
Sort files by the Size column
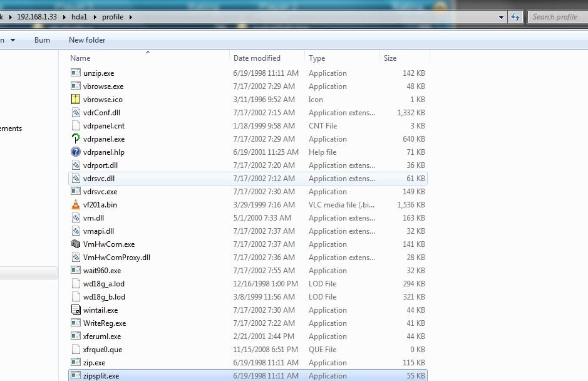pyautogui.click(x=390, y=58)
